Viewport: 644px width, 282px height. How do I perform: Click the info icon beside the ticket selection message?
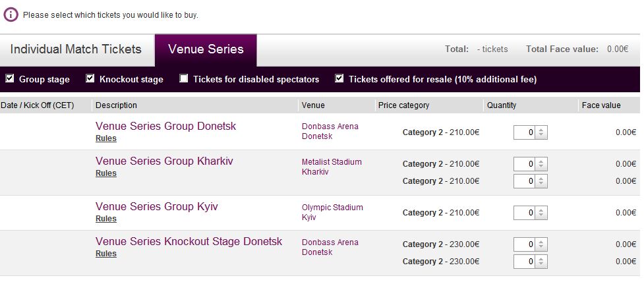point(11,14)
